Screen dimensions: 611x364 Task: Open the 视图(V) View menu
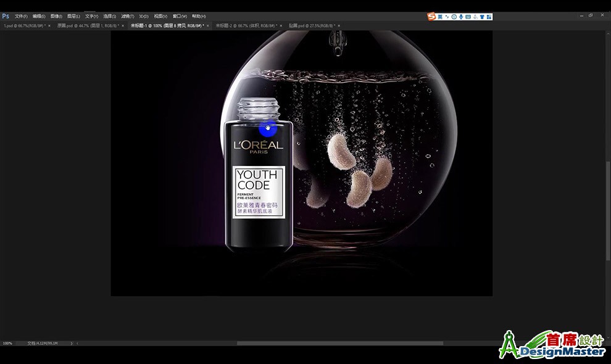click(x=160, y=17)
